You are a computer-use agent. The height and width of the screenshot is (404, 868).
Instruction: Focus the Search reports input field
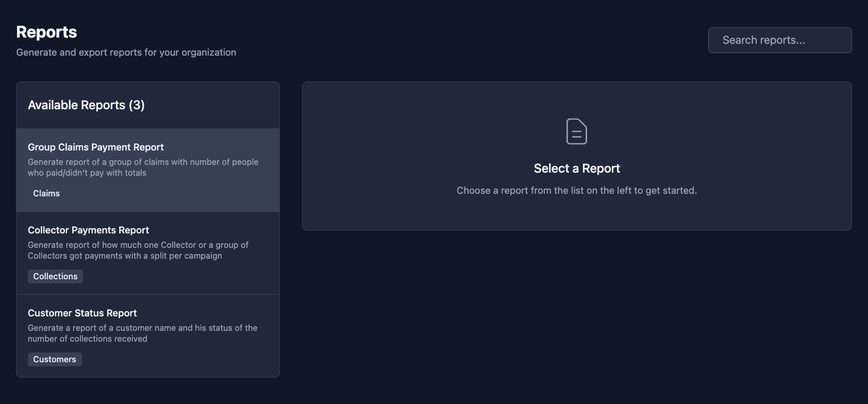tap(779, 40)
